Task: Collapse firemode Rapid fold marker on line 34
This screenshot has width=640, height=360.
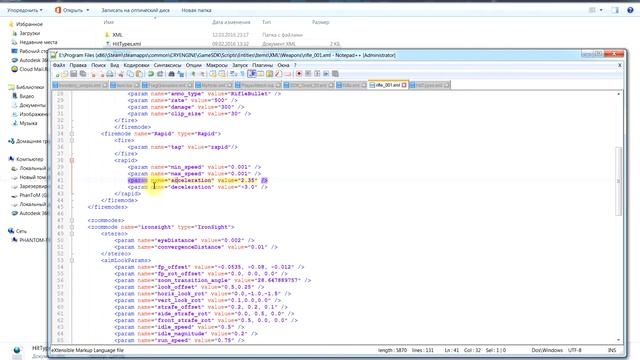Action: [x=72, y=133]
